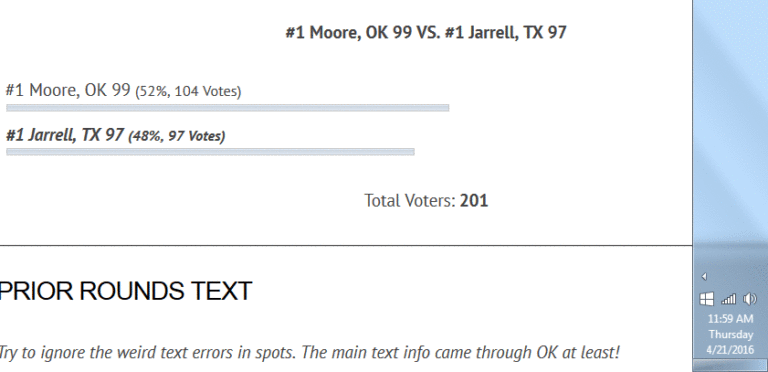Viewport: 768px width, 372px height.
Task: Click the Total Voters 201 count
Action: pos(426,200)
